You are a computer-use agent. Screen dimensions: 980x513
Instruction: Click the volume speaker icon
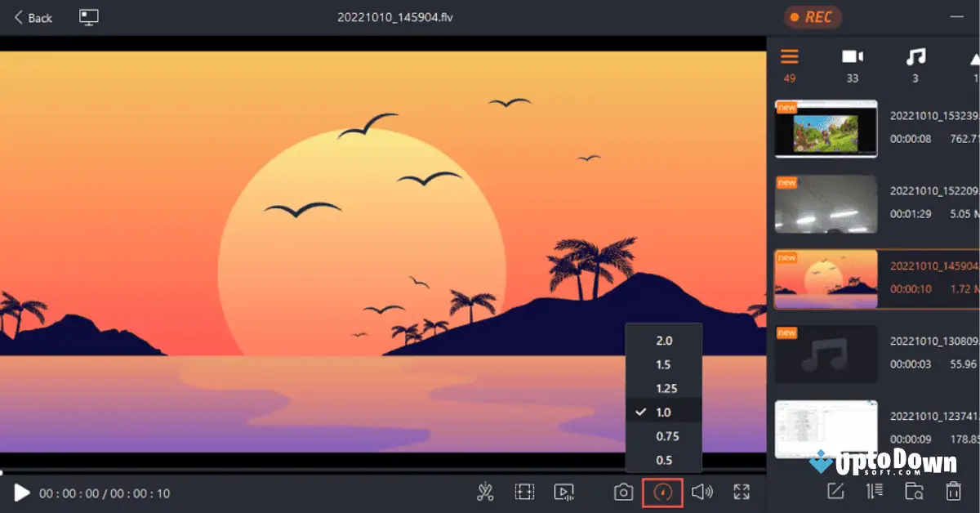coord(702,492)
